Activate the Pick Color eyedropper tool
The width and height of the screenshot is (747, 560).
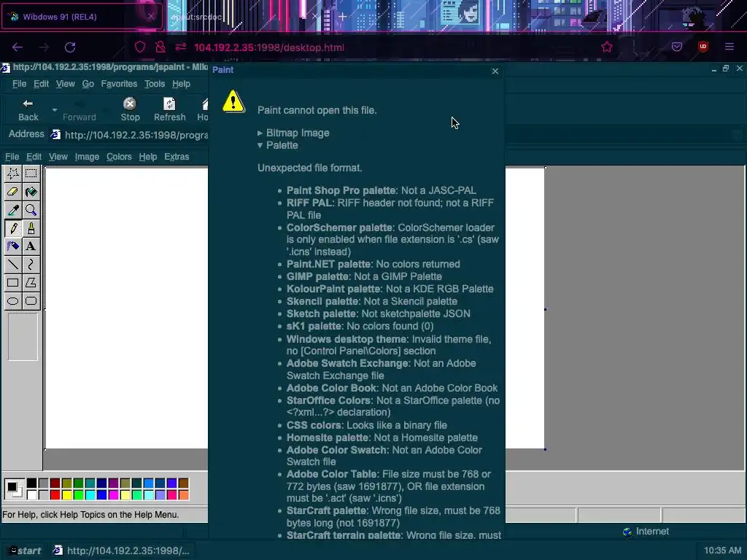pos(13,210)
